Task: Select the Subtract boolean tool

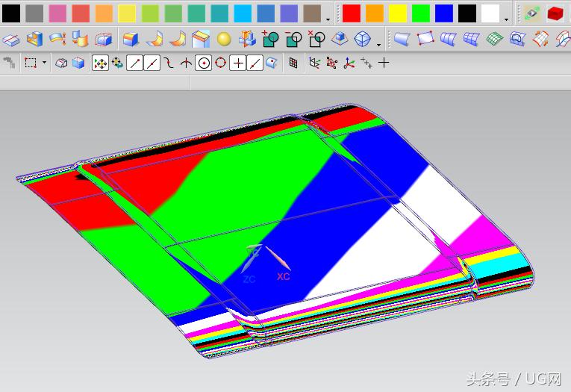Action: (x=293, y=39)
